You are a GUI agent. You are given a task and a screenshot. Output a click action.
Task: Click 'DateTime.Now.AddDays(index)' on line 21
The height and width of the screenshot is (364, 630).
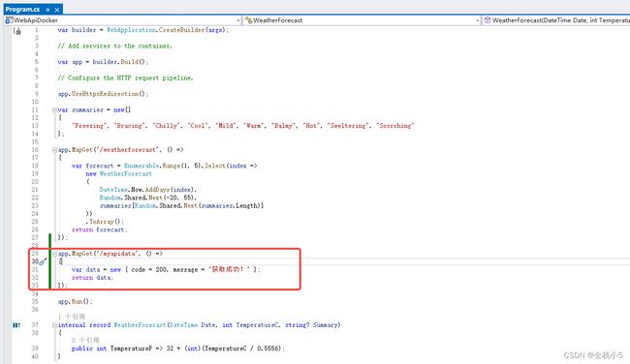click(146, 190)
